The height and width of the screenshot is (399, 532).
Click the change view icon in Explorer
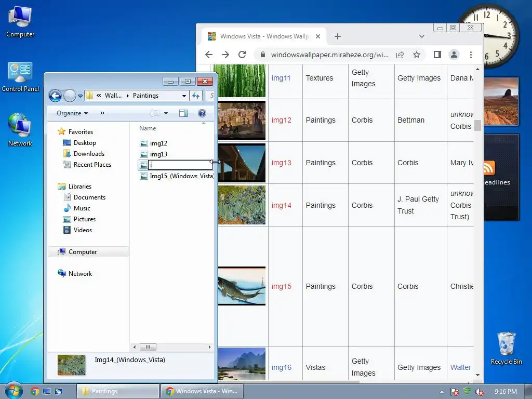pyautogui.click(x=155, y=113)
